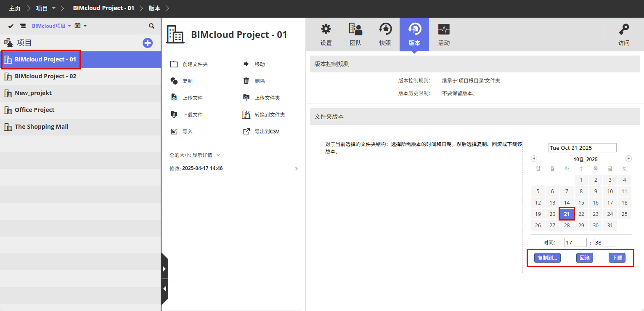Click the 删除 trash icon

tap(246, 81)
